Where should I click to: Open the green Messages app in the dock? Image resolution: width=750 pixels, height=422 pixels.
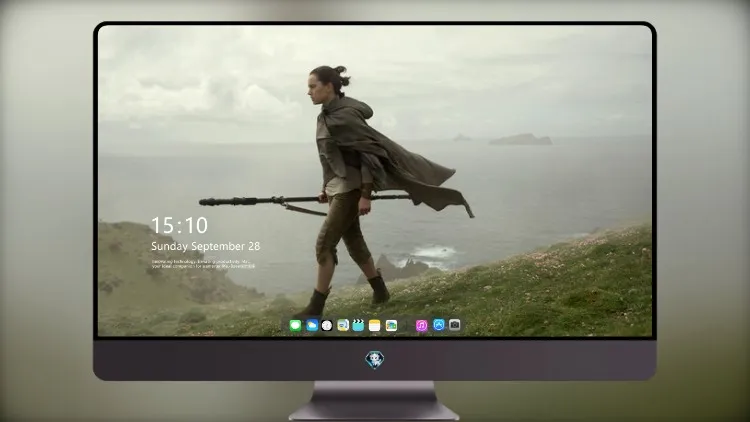point(296,326)
